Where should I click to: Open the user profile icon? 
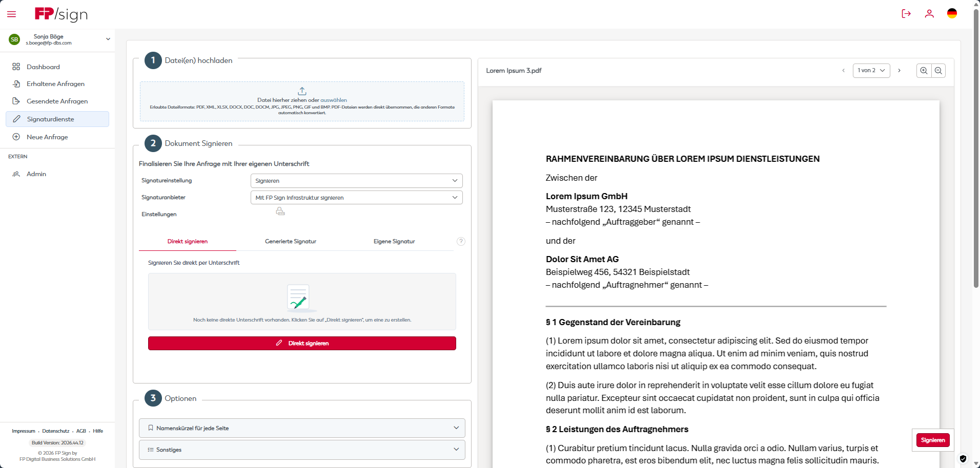point(929,14)
